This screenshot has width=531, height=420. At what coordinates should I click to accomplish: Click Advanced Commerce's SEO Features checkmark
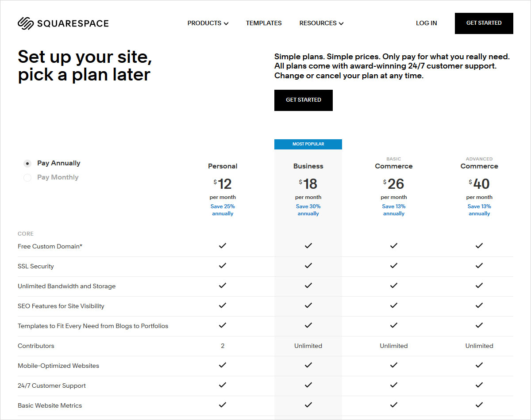coord(479,305)
